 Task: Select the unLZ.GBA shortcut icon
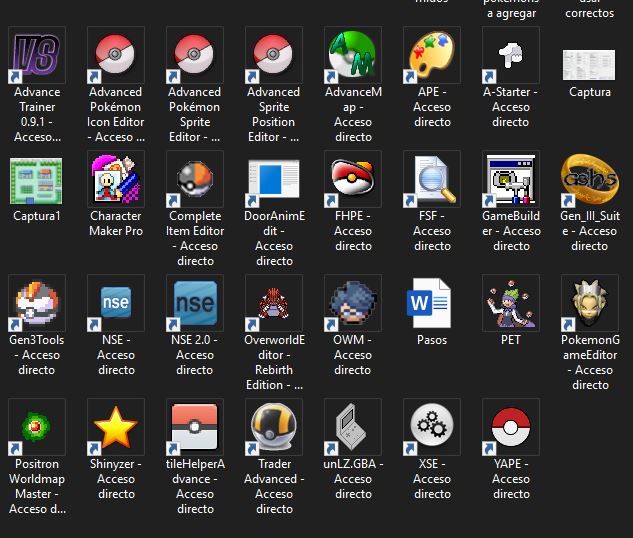[353, 428]
